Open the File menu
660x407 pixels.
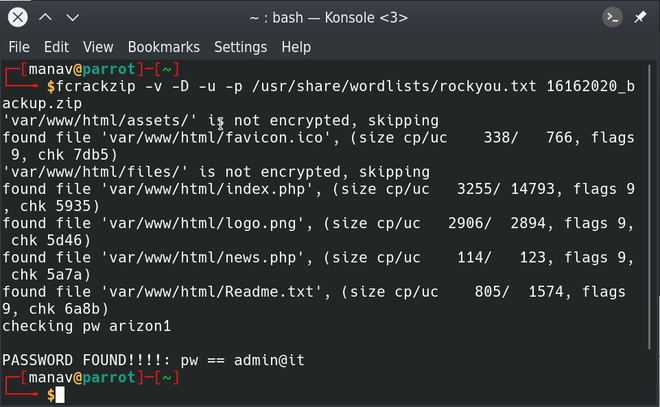[x=19, y=47]
